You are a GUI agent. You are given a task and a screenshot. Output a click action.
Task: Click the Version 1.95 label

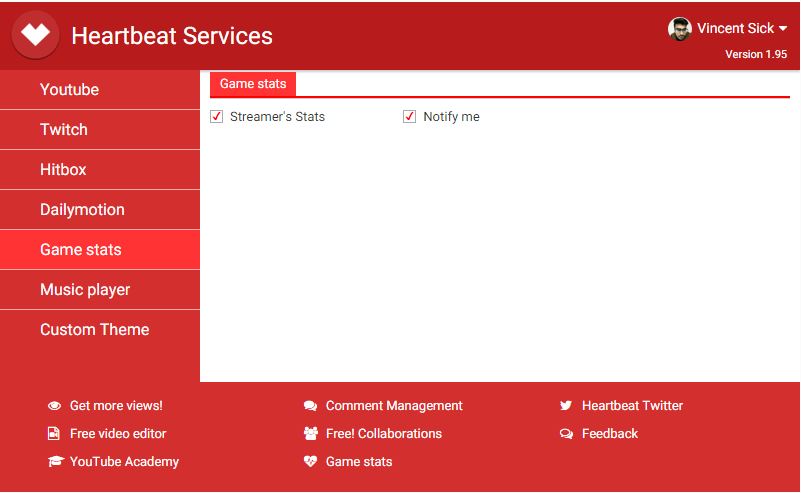tap(756, 54)
